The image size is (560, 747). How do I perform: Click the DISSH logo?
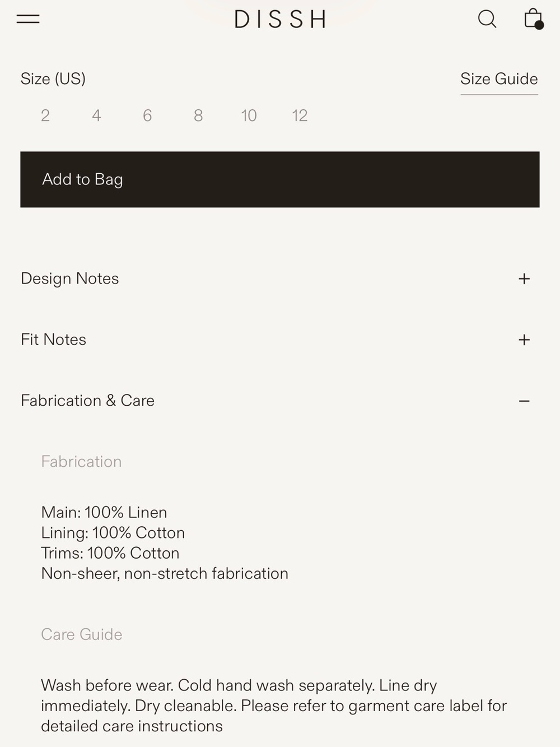[280, 19]
